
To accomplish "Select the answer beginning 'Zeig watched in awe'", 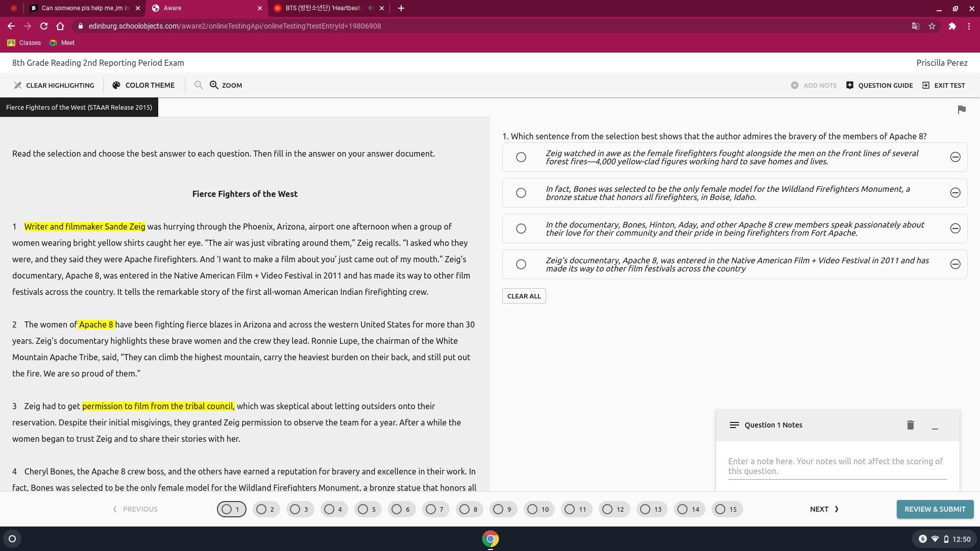I will (521, 157).
